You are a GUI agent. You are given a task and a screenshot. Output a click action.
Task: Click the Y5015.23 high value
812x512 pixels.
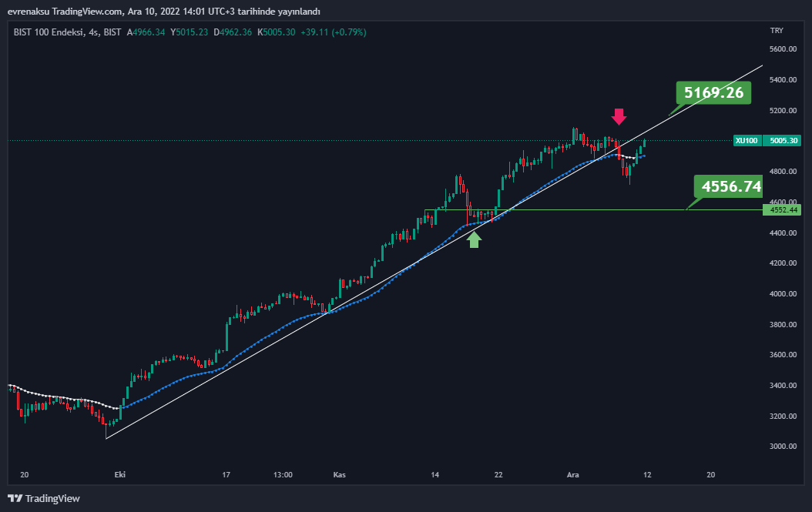coord(189,32)
